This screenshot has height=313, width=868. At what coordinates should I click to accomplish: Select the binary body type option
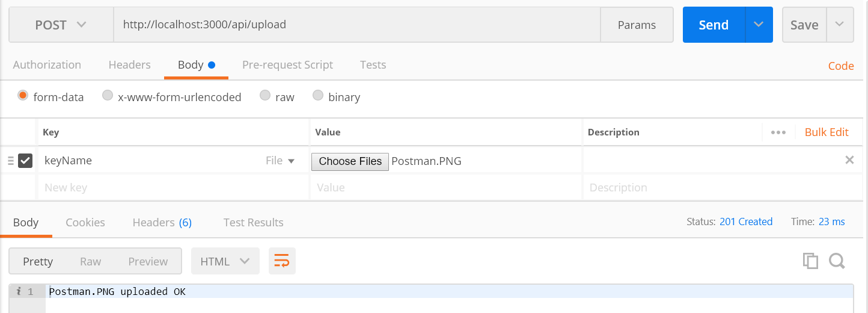pos(318,96)
